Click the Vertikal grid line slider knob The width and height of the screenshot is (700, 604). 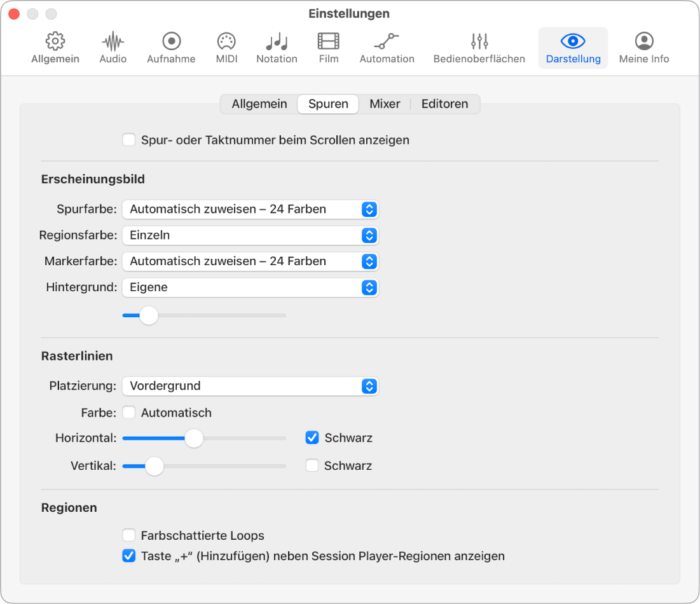154,466
